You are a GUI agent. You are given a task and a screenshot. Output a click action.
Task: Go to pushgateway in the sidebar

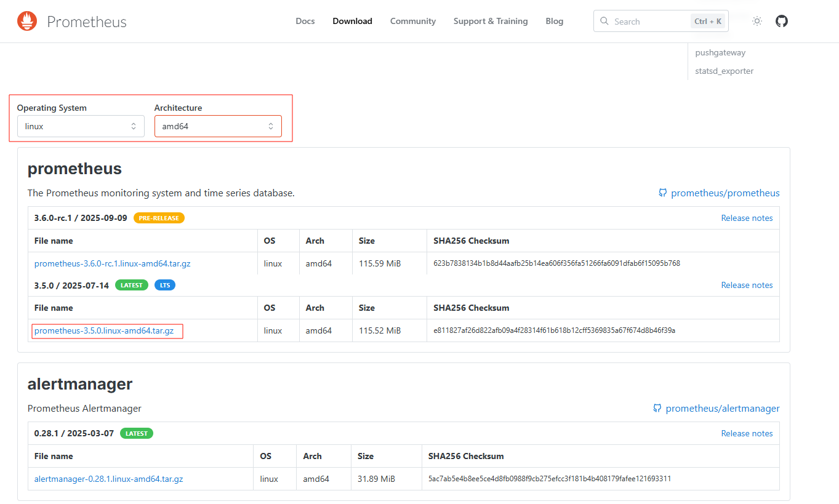point(720,53)
